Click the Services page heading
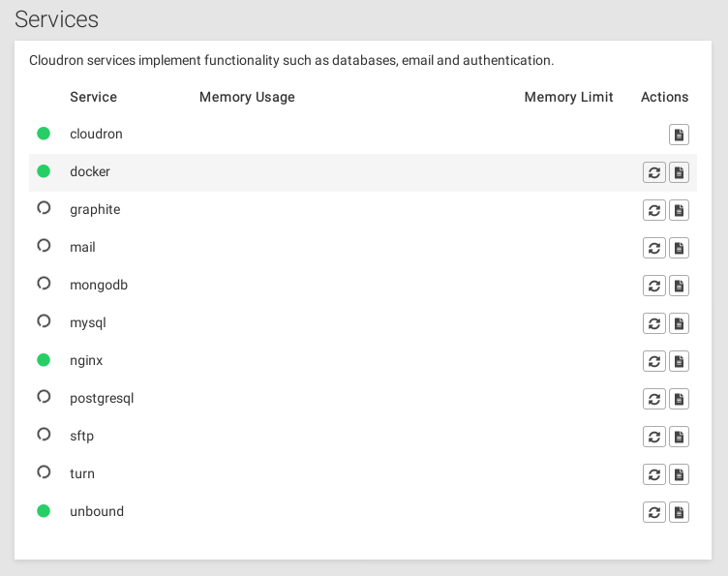Screen dimensions: 728x576 [57, 19]
